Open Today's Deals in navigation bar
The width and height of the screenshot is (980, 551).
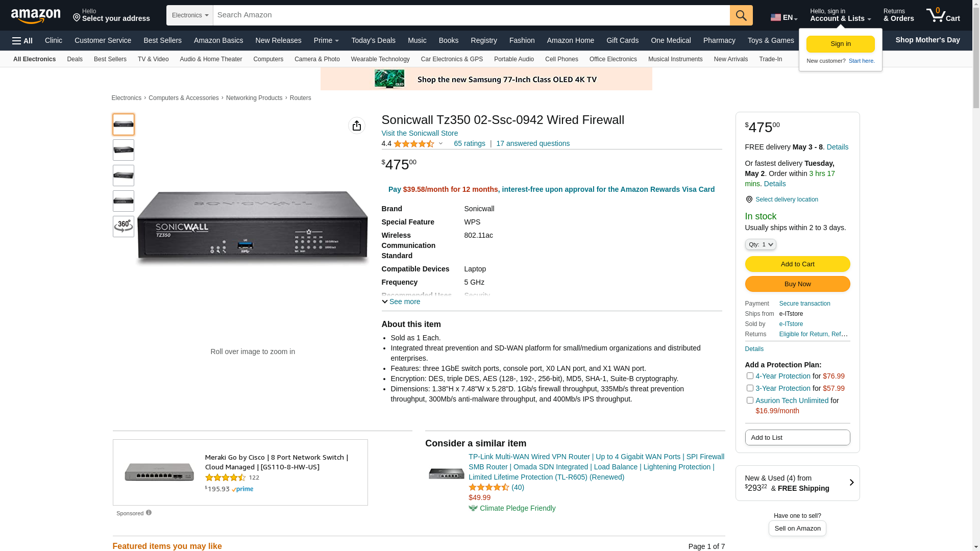click(373, 40)
